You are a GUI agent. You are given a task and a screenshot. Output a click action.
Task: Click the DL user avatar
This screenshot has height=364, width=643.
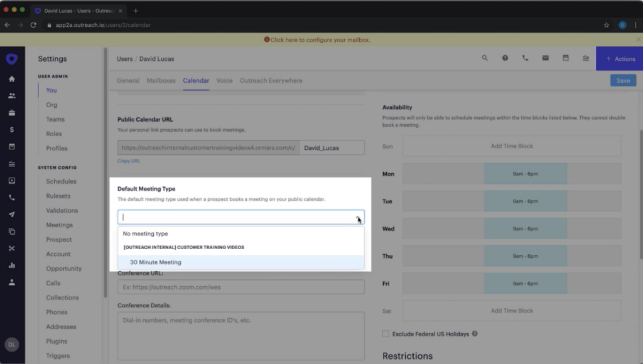click(11, 345)
